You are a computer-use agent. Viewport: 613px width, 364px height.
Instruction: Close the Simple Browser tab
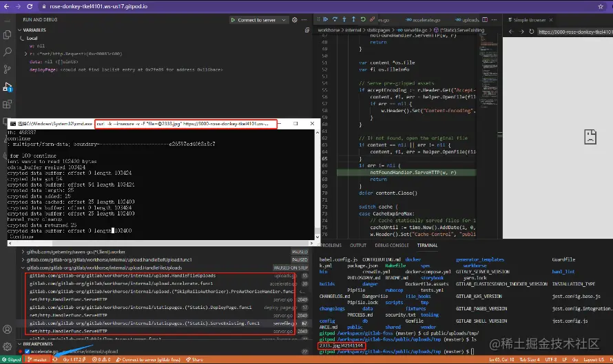(551, 20)
